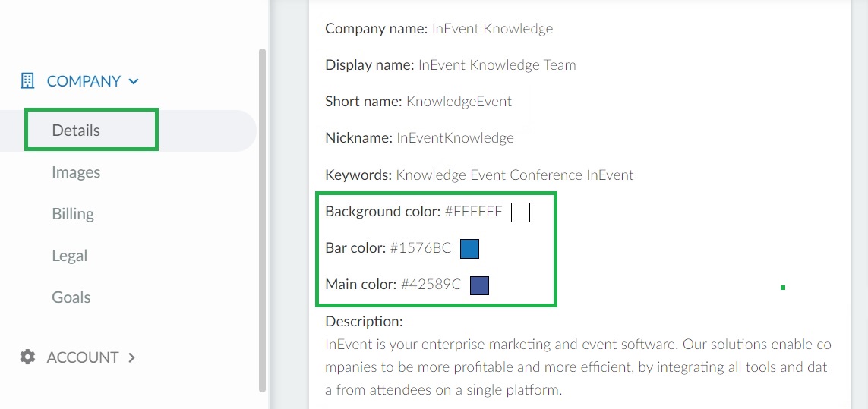Click the Background color label
The height and width of the screenshot is (409, 868).
point(383,212)
